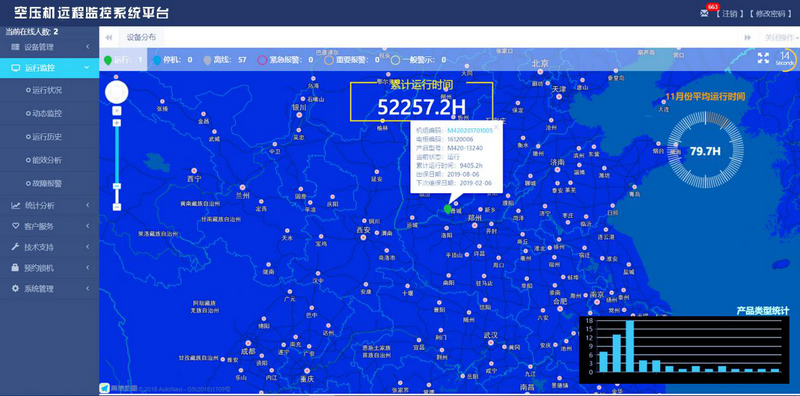This screenshot has height=396, width=800.
Task: Close the device info popup
Action: pyautogui.click(x=496, y=128)
